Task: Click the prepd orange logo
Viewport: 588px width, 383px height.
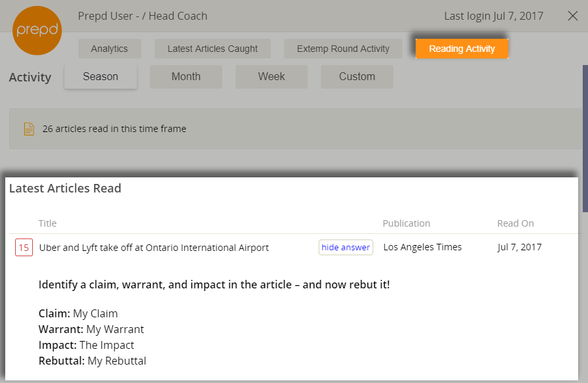Action: [x=37, y=31]
